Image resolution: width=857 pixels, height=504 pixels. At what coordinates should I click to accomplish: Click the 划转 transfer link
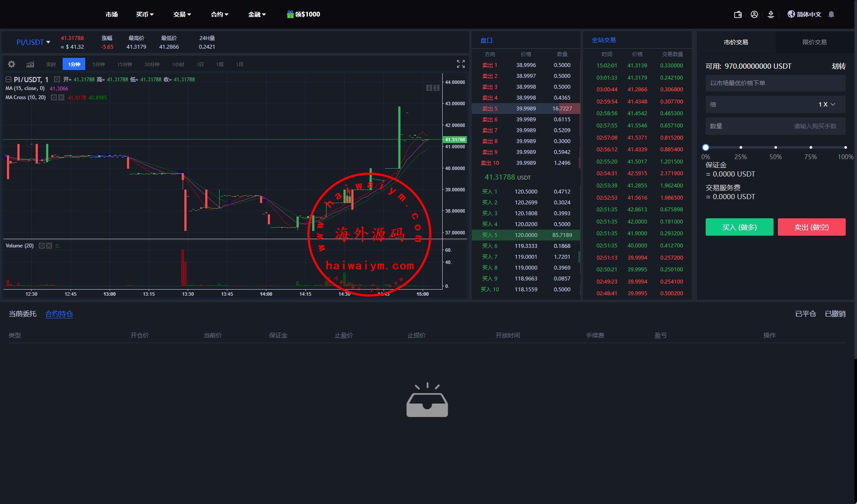(x=838, y=66)
